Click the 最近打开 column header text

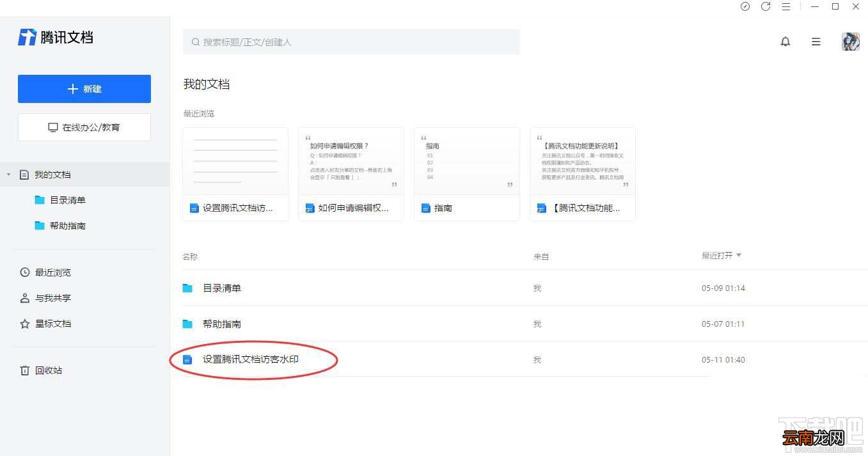[x=717, y=255]
